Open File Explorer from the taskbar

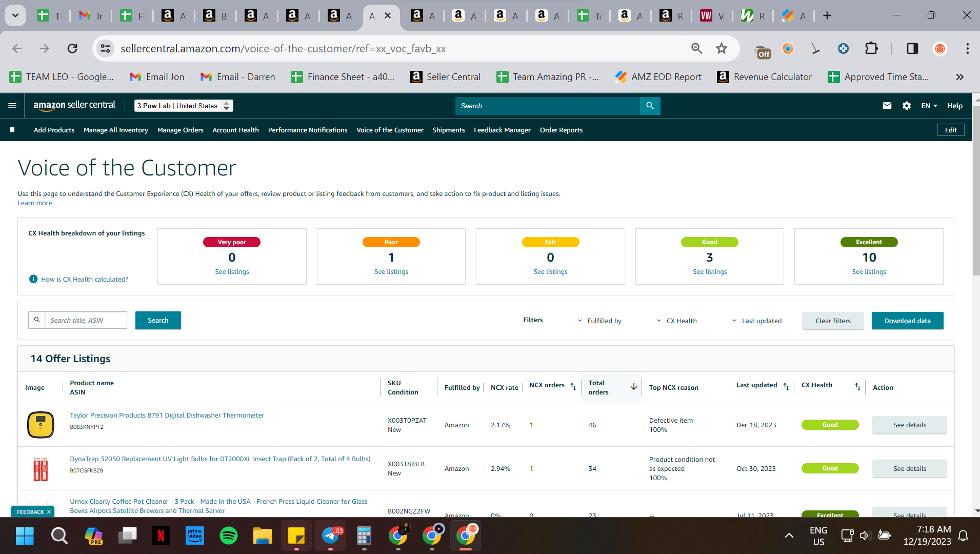(263, 536)
